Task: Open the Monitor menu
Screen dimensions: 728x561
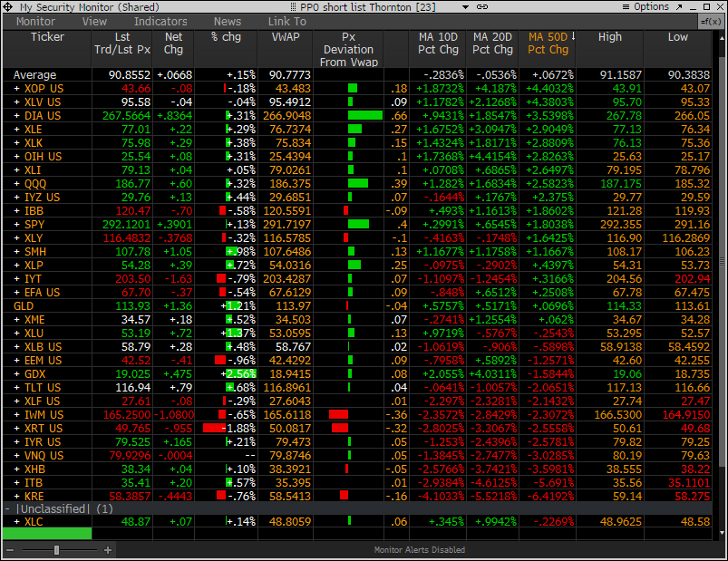Action: pos(35,22)
